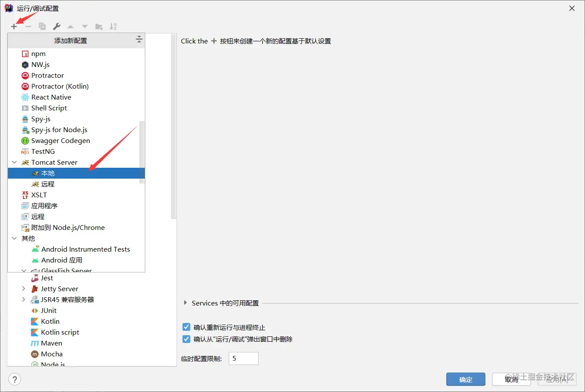Select Shell Script configuration

tap(76, 108)
